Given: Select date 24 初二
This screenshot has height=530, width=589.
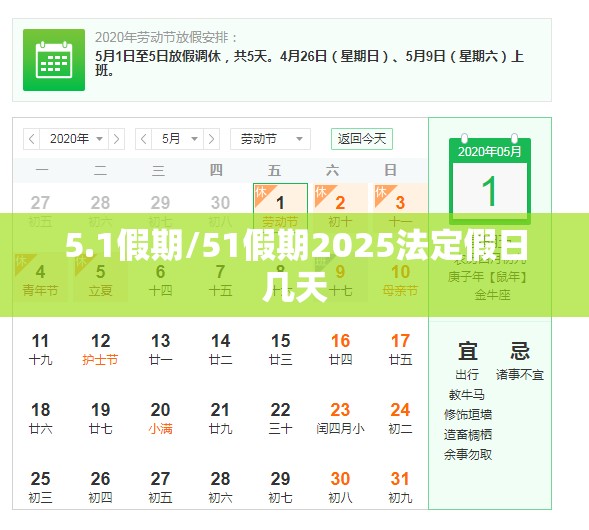Looking at the screenshot, I should tap(400, 418).
